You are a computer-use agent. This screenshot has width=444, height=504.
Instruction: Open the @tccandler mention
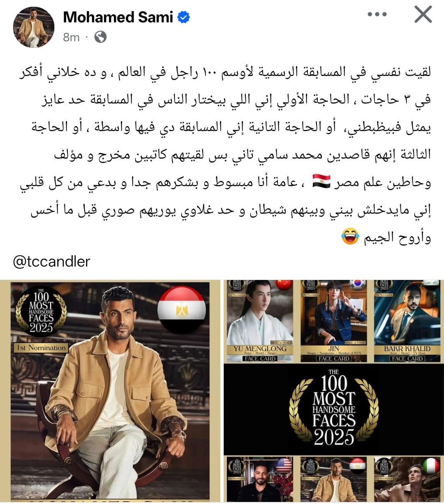(51, 261)
